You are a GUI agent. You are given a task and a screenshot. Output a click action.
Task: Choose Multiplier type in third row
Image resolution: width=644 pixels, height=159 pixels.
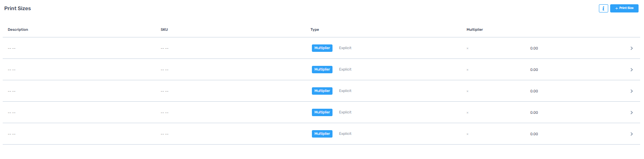click(x=322, y=91)
